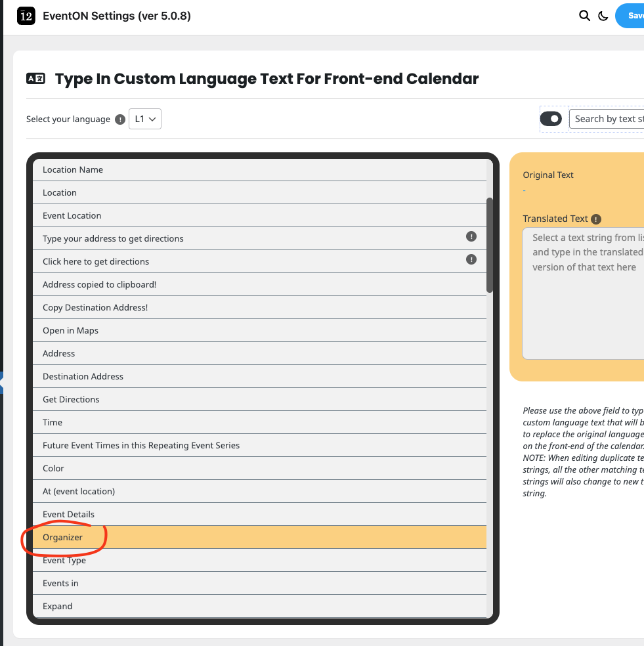The image size is (644, 646).
Task: Open the L1 language dropdown
Action: point(145,119)
